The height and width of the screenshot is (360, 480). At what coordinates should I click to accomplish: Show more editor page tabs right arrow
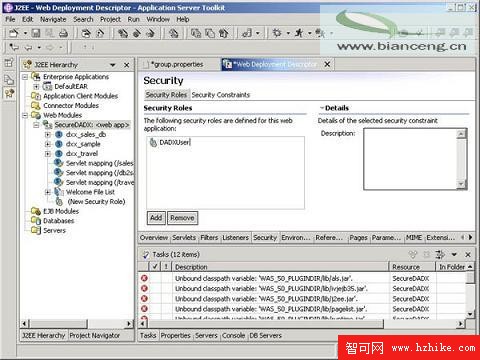pos(470,237)
